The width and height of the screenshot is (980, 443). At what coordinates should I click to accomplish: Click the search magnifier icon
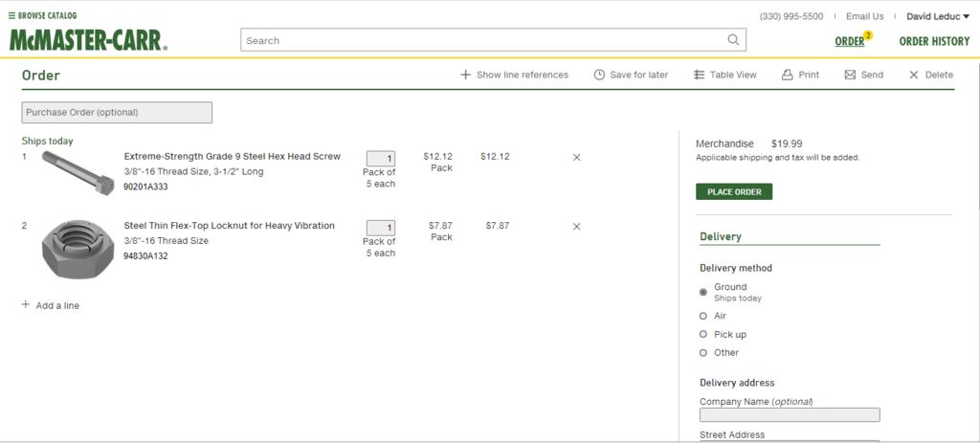pos(734,40)
